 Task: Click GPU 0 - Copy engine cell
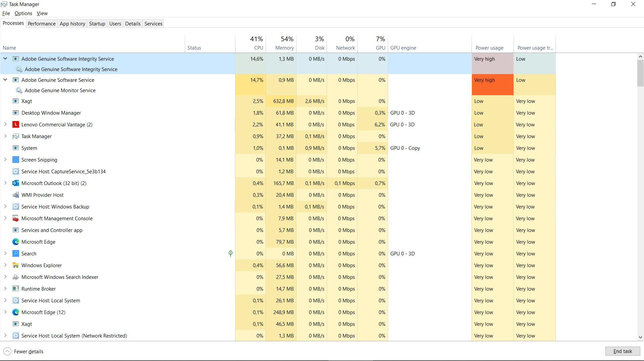click(430, 148)
